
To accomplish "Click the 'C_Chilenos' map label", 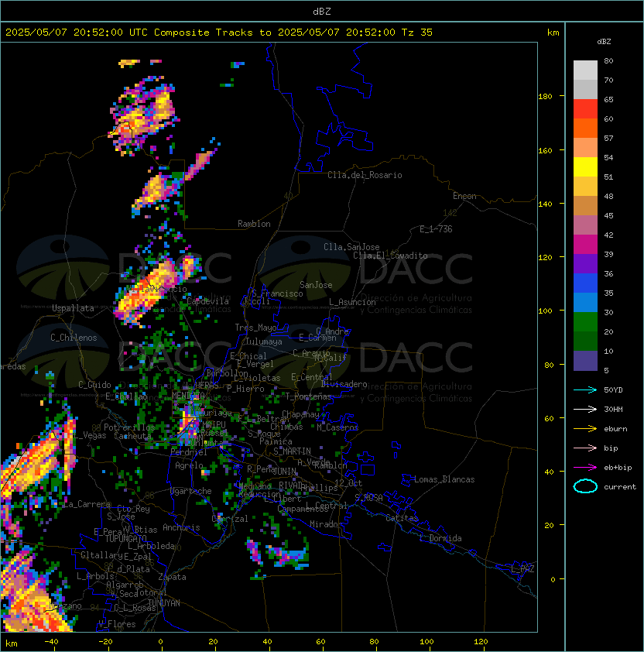I will (74, 338).
